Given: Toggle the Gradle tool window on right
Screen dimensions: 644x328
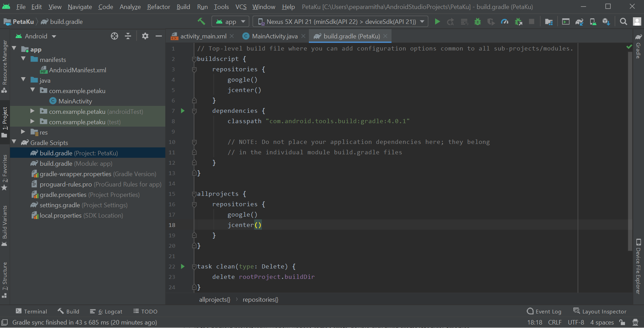Looking at the screenshot, I should point(638,46).
